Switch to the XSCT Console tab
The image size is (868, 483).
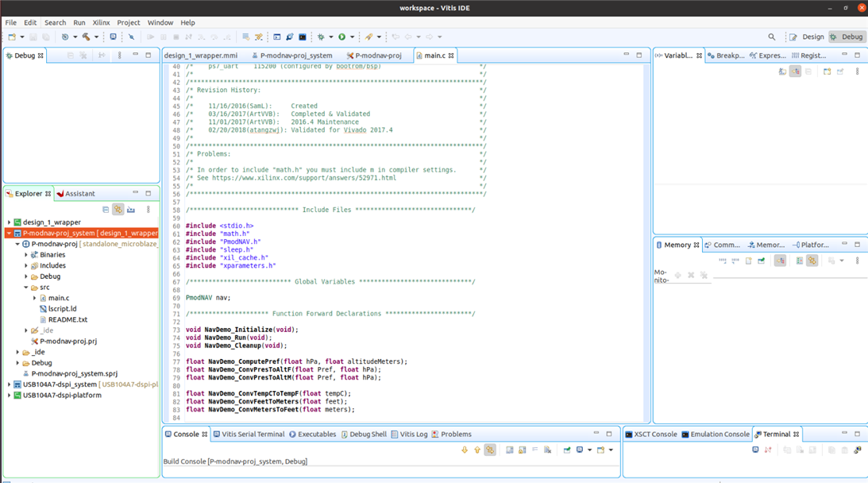point(651,435)
